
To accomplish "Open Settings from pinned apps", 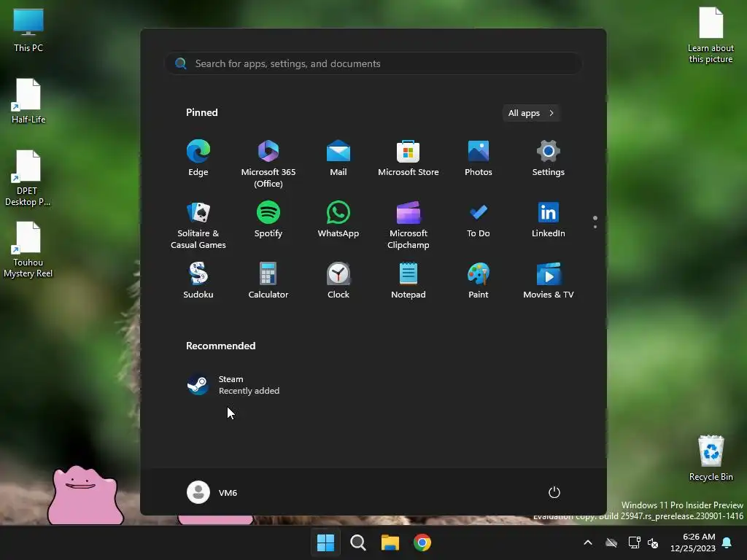I will pos(549,158).
